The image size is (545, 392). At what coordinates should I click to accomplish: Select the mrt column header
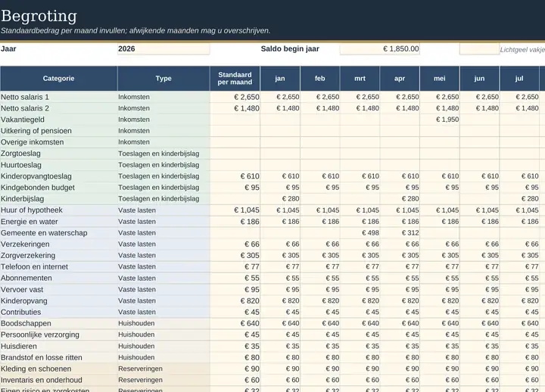[360, 79]
